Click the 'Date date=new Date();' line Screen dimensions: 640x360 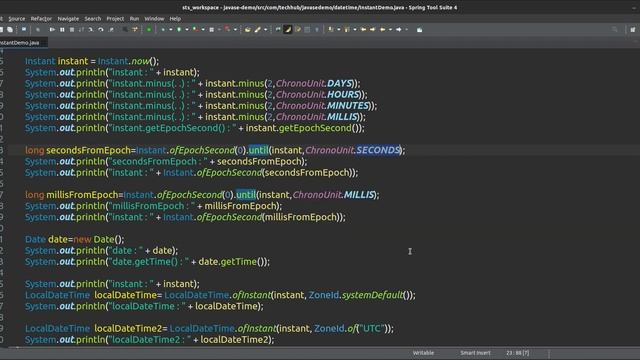coord(75,239)
